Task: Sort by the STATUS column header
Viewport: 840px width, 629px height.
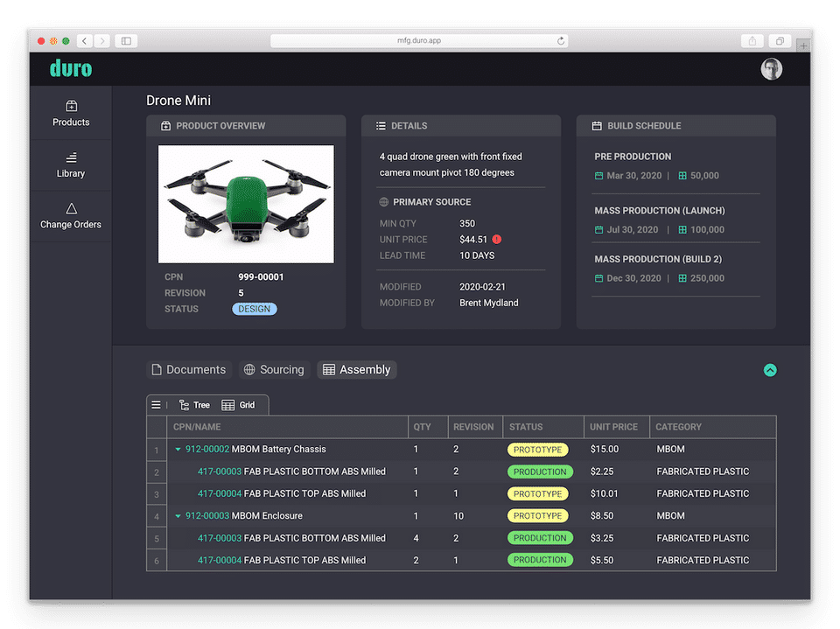Action: pyautogui.click(x=542, y=427)
